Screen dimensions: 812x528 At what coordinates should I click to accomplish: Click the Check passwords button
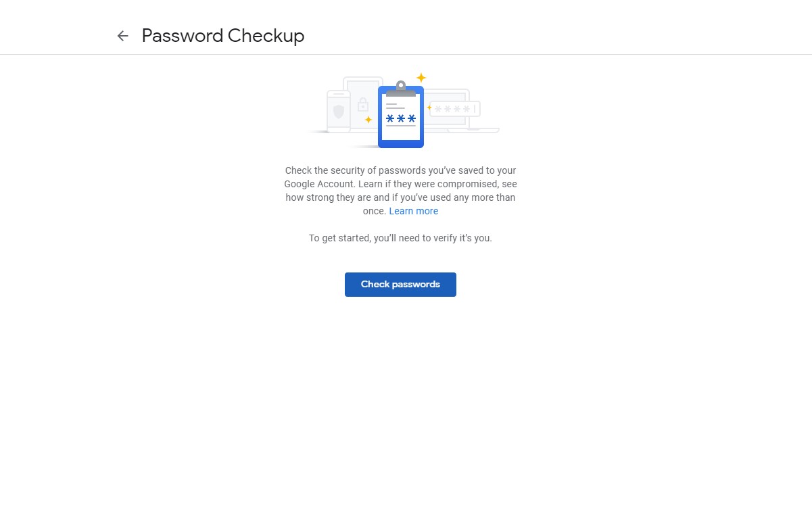coord(400,285)
